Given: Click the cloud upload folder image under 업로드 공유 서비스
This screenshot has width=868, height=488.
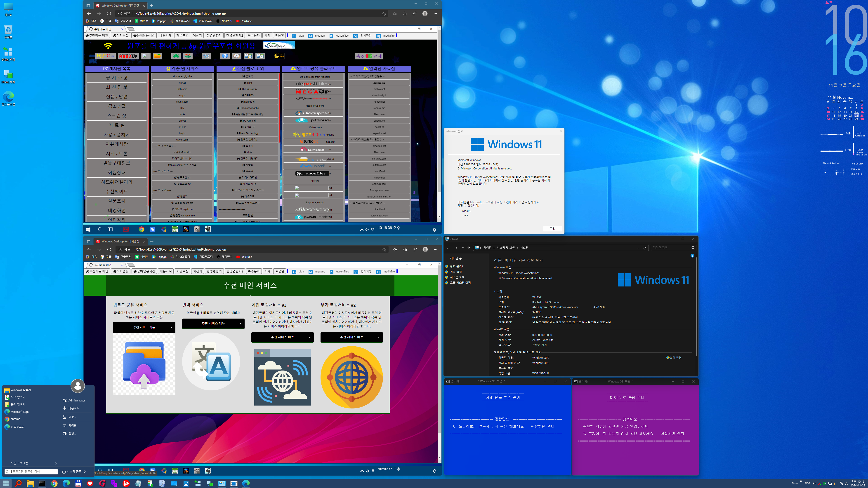Looking at the screenshot, I should (144, 364).
